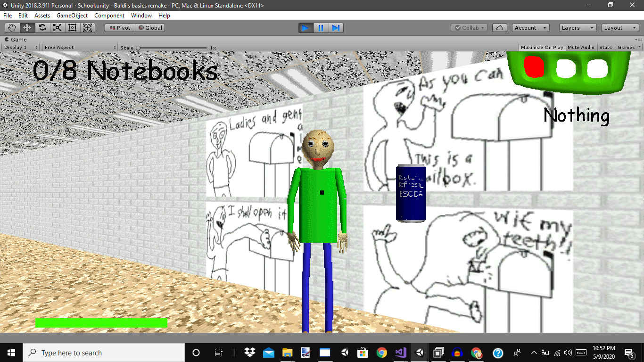Select the Rect transform tool
This screenshot has height=362, width=644.
click(72, 27)
